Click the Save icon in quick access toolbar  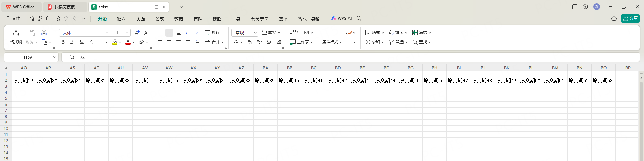[x=31, y=19]
